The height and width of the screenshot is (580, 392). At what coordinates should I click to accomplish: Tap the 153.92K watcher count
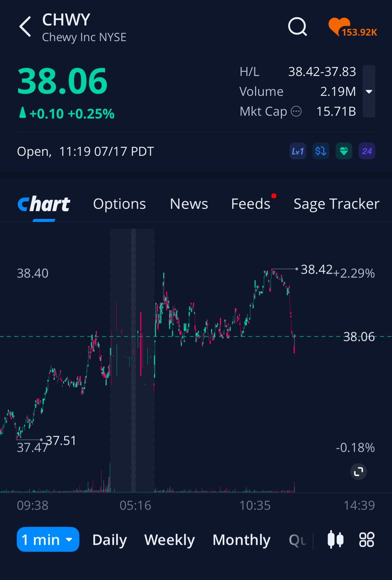pyautogui.click(x=360, y=32)
